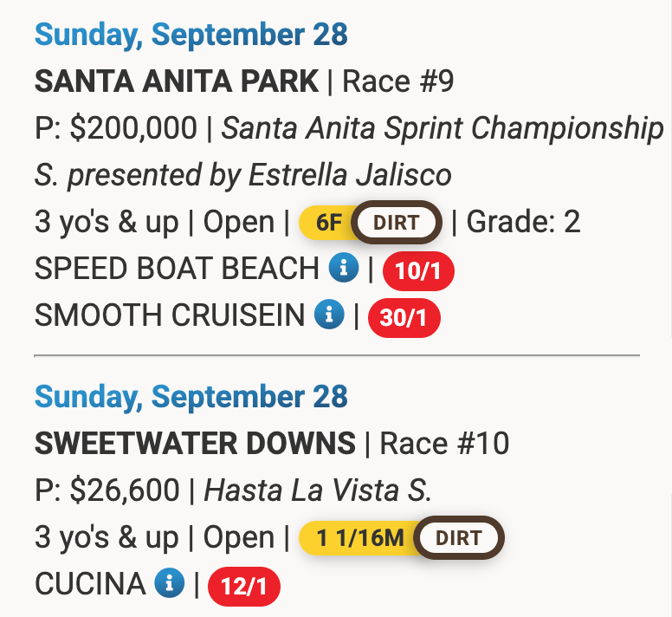The width and height of the screenshot is (672, 617).
Task: Click the DIRT surface badge for Race #10
Action: click(458, 538)
